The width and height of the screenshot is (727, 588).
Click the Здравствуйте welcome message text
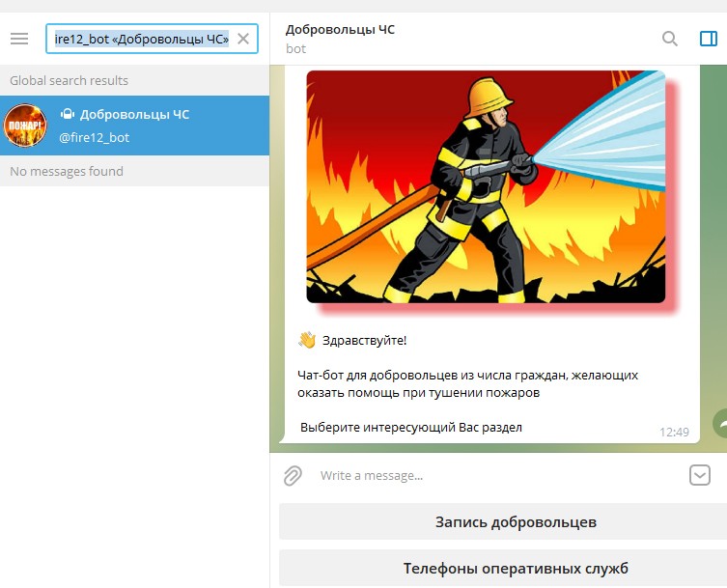(x=364, y=340)
